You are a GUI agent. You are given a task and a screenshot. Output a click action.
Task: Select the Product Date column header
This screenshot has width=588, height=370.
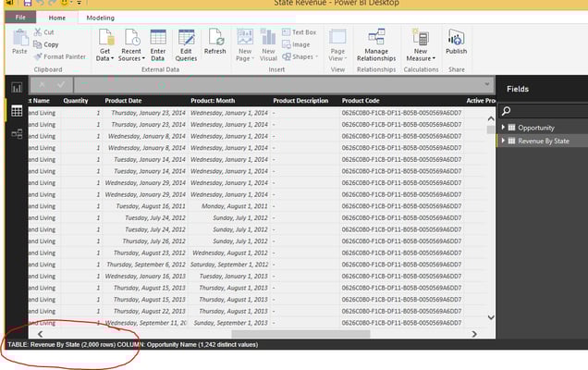click(x=123, y=101)
